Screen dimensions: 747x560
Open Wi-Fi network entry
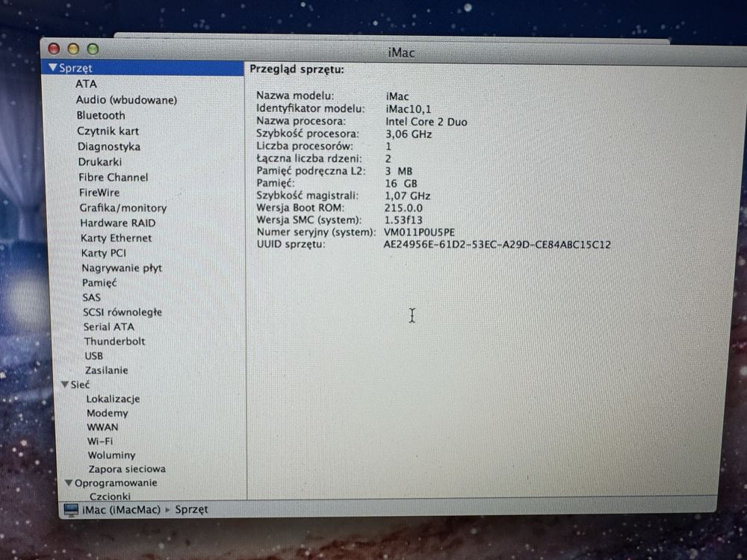tap(100, 441)
